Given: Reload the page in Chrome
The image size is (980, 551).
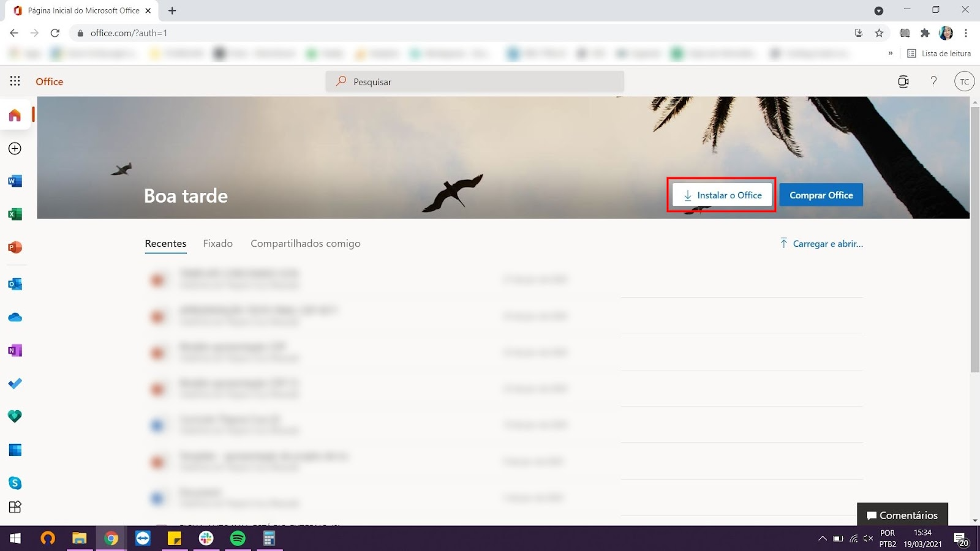Looking at the screenshot, I should tap(55, 33).
